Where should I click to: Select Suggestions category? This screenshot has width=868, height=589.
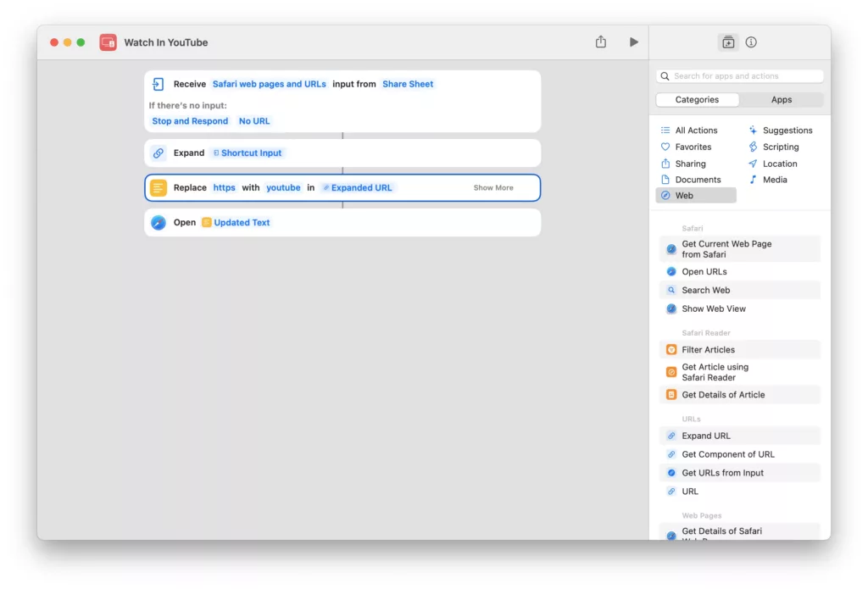[x=781, y=131]
